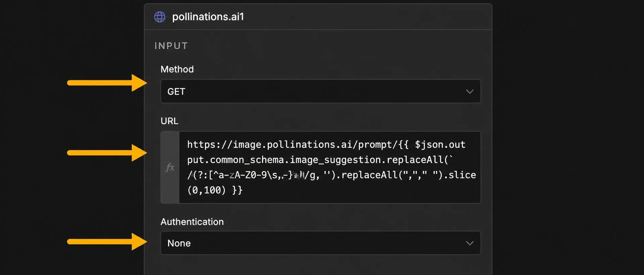
Task: Focus the URL expression input field
Action: (x=330, y=167)
